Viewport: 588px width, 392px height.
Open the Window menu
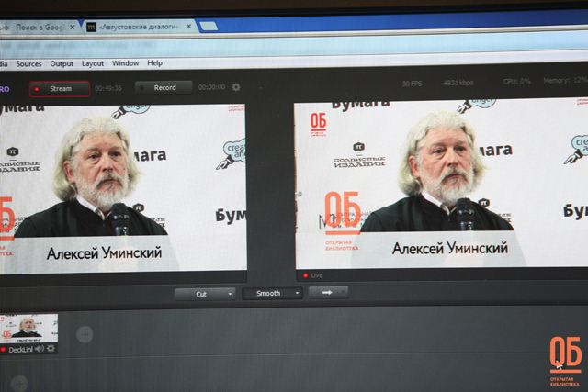[x=126, y=63]
